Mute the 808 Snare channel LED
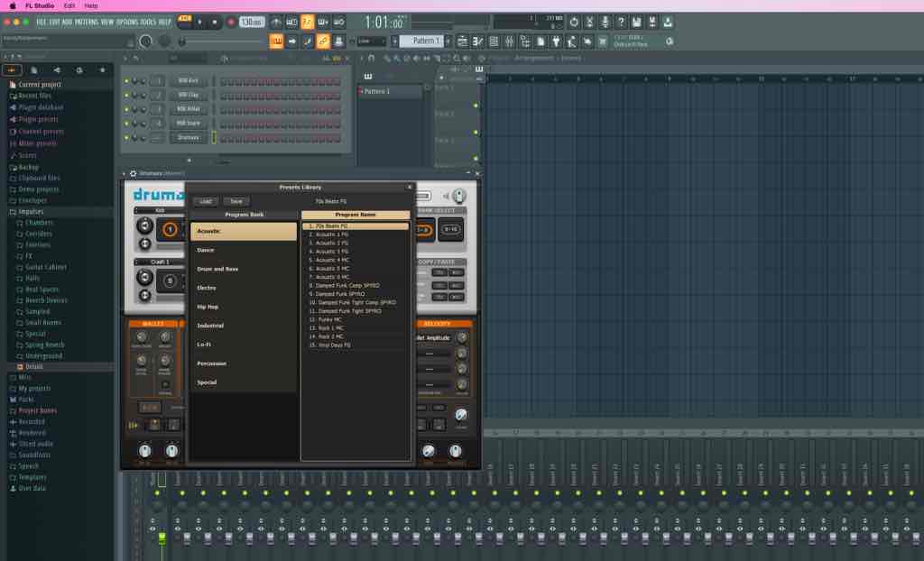The height and width of the screenshot is (561, 924). [126, 124]
